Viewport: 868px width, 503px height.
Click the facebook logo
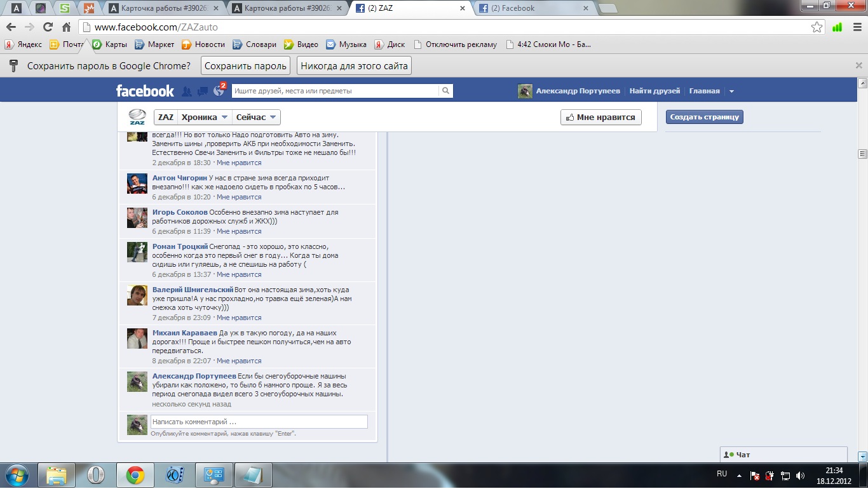pyautogui.click(x=145, y=91)
